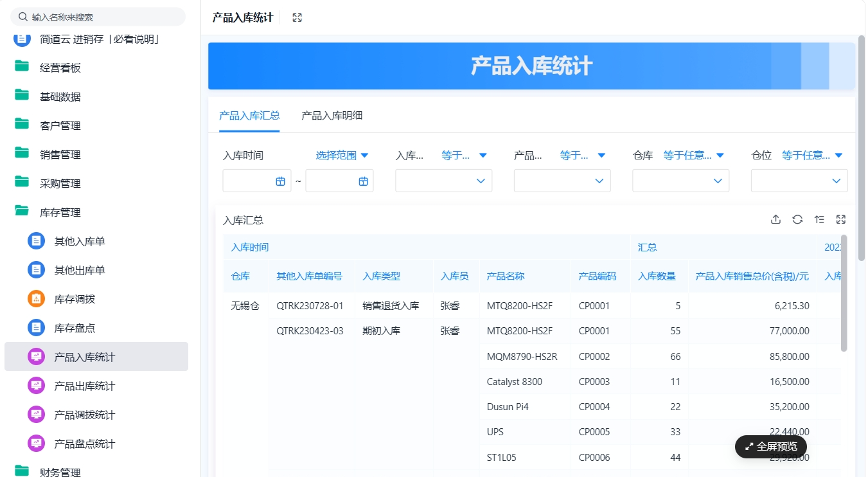Switch to 产品入库明细 tab

click(332, 116)
